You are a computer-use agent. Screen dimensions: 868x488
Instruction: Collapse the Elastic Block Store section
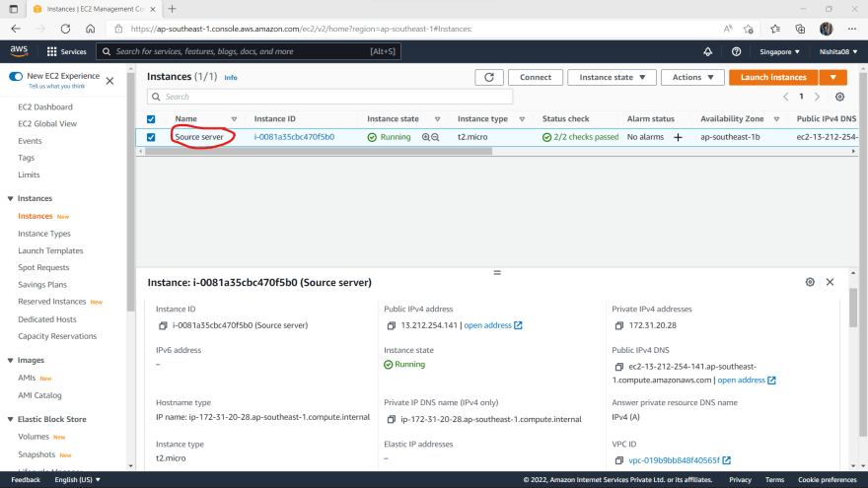click(x=10, y=419)
